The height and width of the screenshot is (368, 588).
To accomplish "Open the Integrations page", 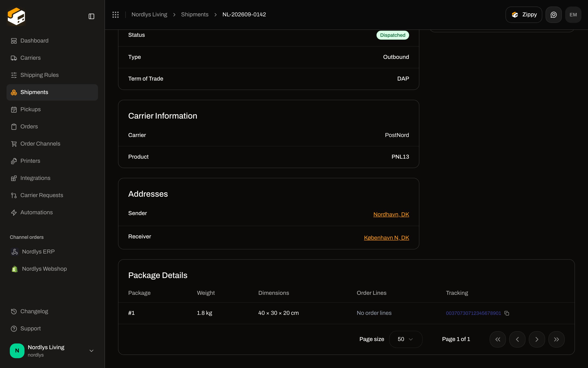I will 52,178.
